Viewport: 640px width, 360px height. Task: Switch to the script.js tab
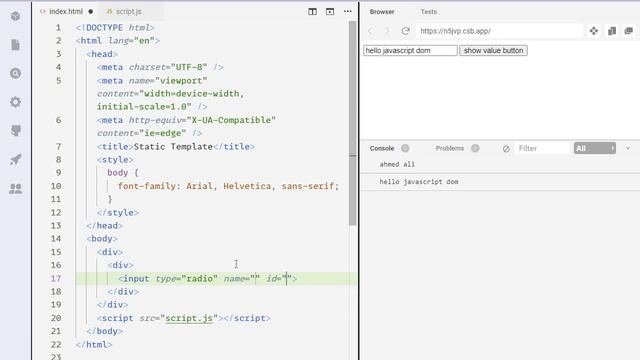coord(129,11)
